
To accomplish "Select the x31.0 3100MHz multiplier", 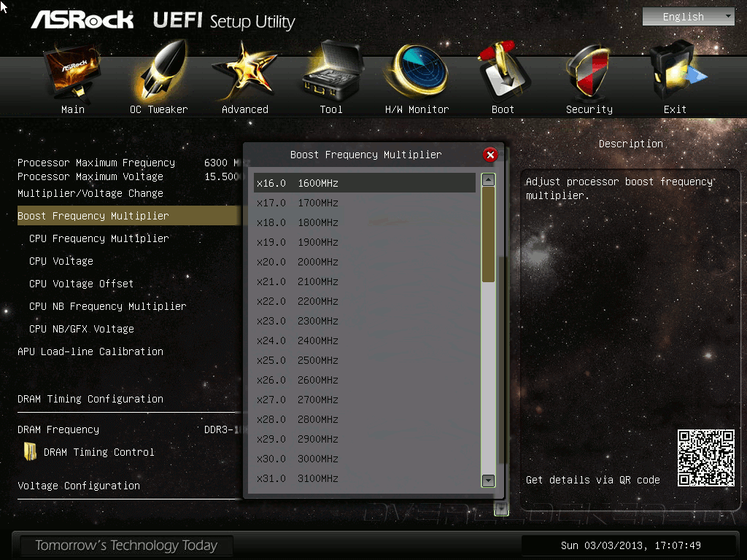I will click(365, 478).
